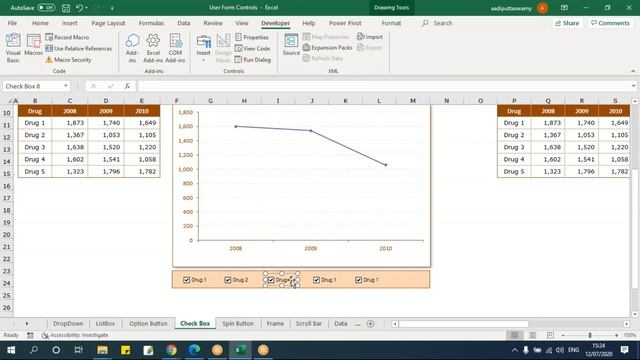Open the Comments pane button
The height and width of the screenshot is (360, 640).
[x=610, y=23]
